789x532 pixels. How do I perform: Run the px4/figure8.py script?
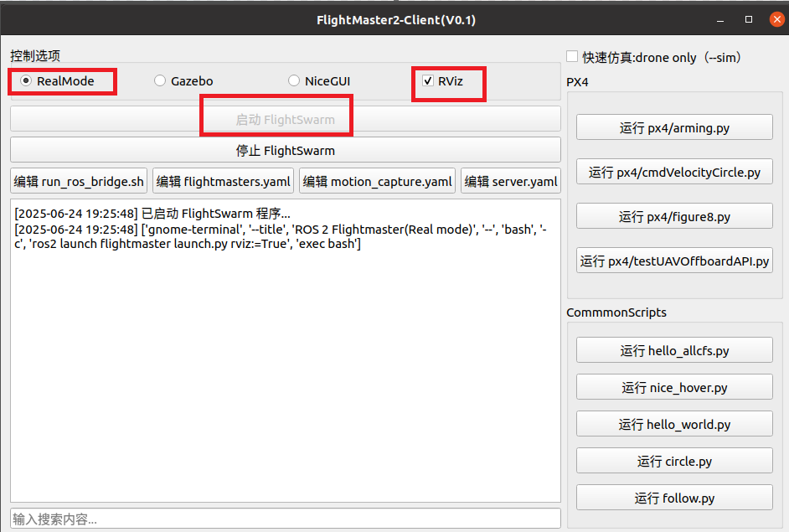[674, 216]
